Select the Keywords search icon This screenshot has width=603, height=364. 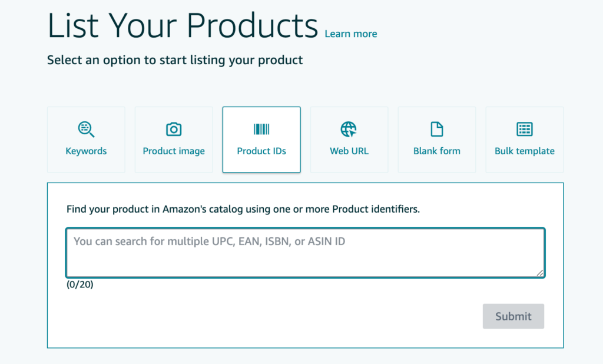click(x=86, y=129)
